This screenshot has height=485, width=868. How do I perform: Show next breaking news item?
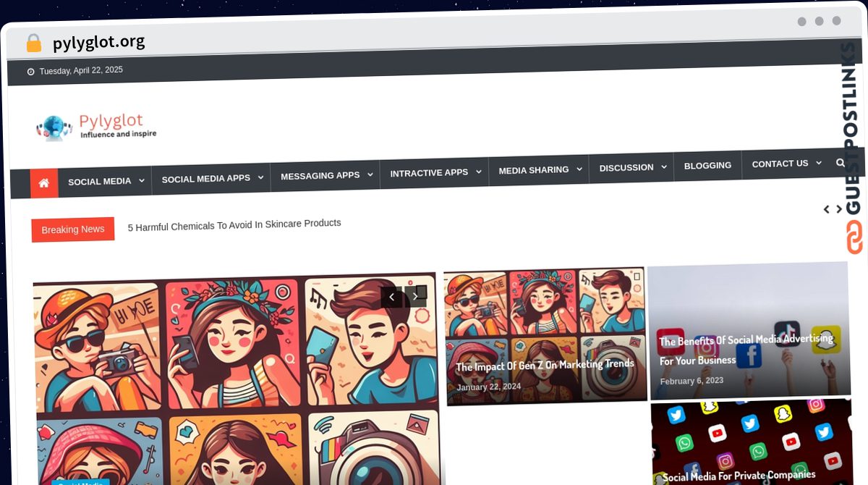(x=839, y=209)
